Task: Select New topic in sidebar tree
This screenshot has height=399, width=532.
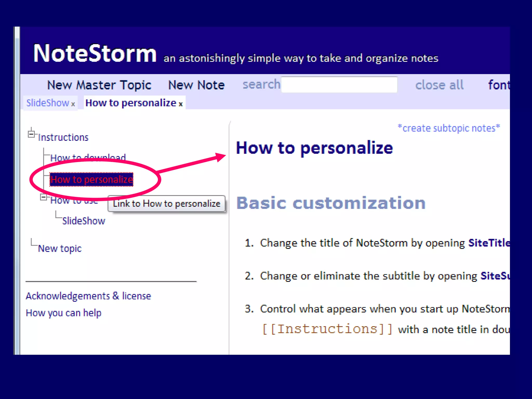Action: click(60, 248)
